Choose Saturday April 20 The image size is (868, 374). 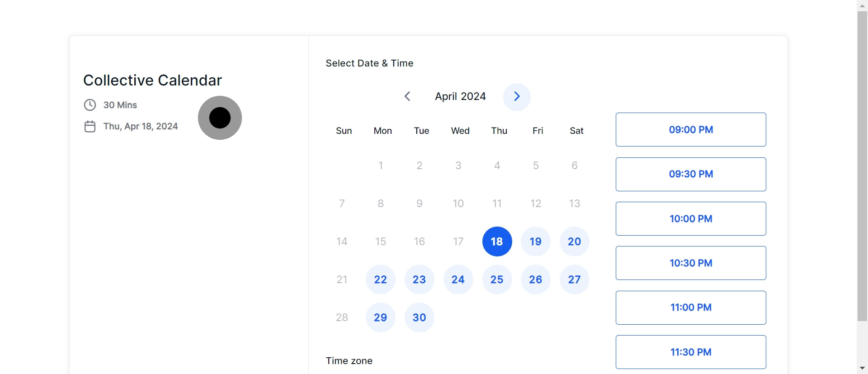[x=575, y=241]
